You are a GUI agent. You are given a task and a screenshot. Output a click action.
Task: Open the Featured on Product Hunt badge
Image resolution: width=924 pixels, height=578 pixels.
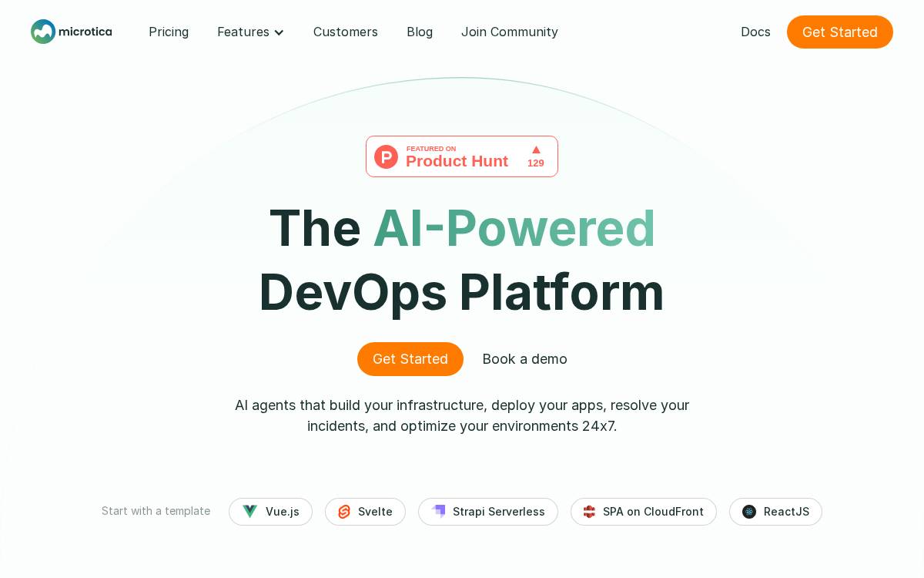pos(462,156)
